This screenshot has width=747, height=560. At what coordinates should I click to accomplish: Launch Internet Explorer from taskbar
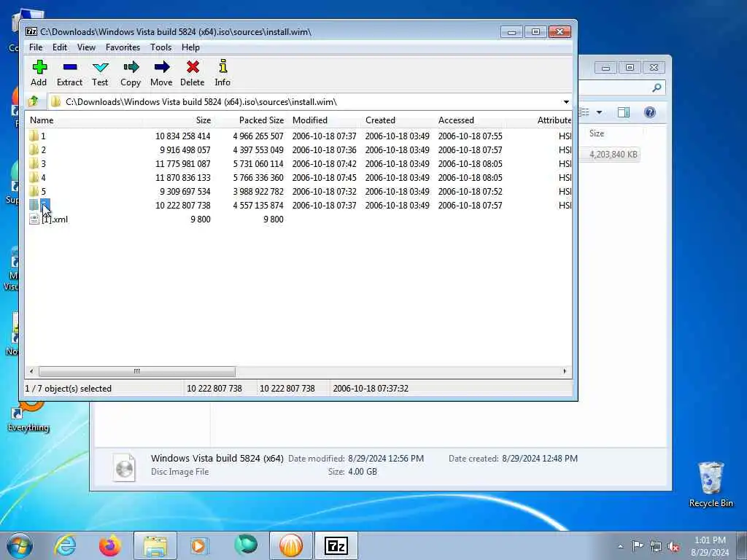click(65, 545)
